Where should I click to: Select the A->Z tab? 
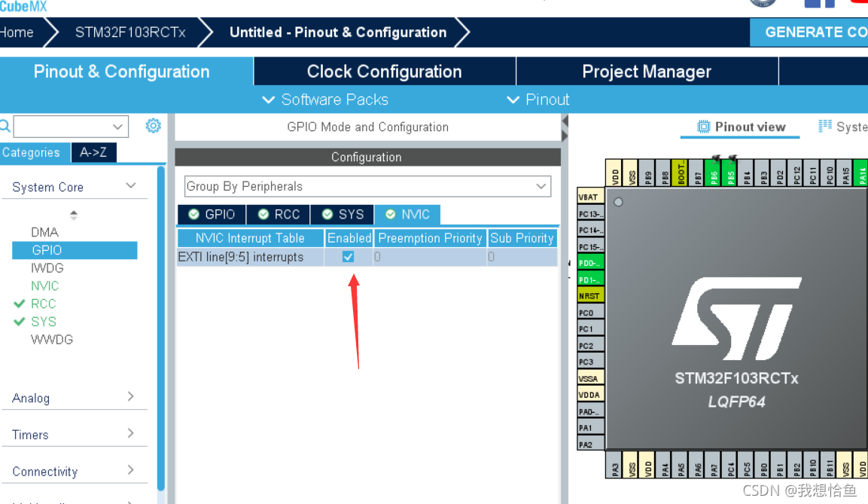pyautogui.click(x=93, y=152)
